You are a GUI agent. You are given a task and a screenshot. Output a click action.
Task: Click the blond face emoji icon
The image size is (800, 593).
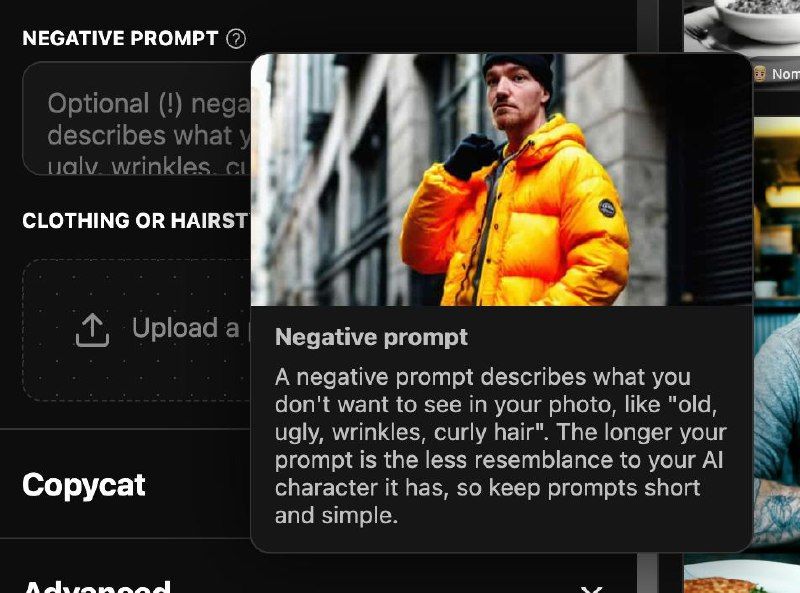coord(760,73)
